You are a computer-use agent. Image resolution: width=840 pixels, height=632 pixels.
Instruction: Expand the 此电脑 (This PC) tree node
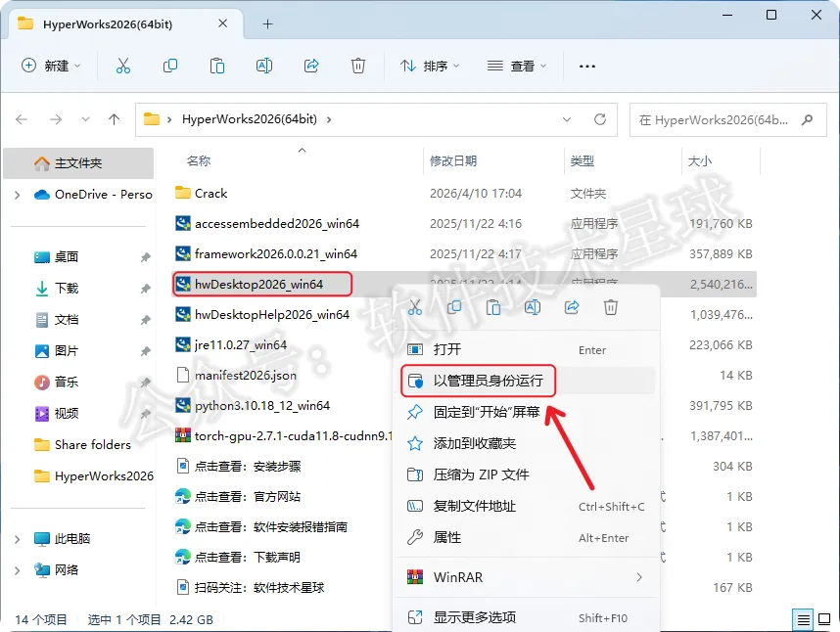point(18,539)
